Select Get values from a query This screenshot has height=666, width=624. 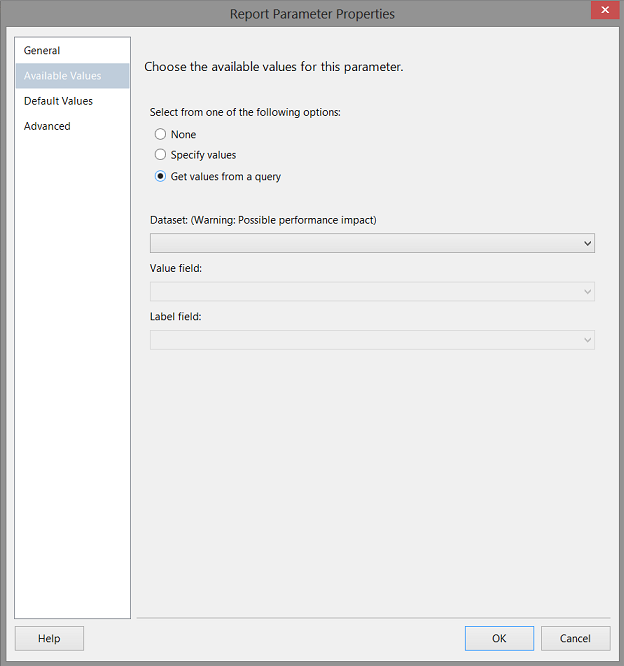pyautogui.click(x=160, y=177)
